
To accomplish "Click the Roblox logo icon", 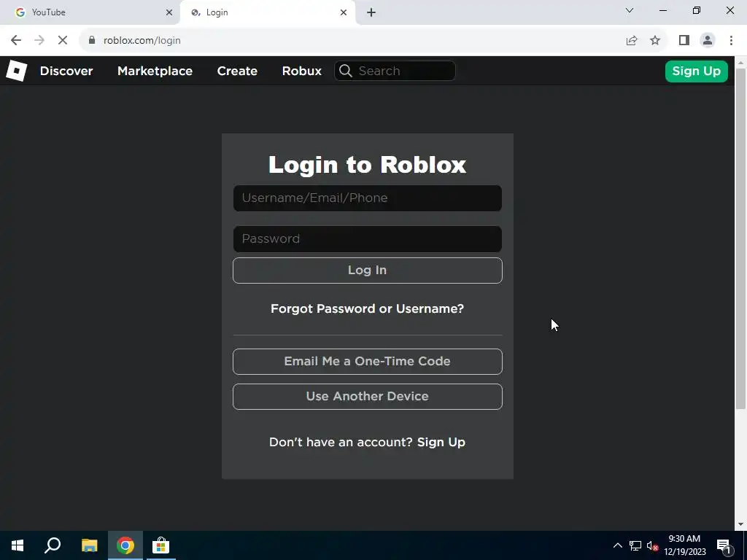I will [16, 71].
